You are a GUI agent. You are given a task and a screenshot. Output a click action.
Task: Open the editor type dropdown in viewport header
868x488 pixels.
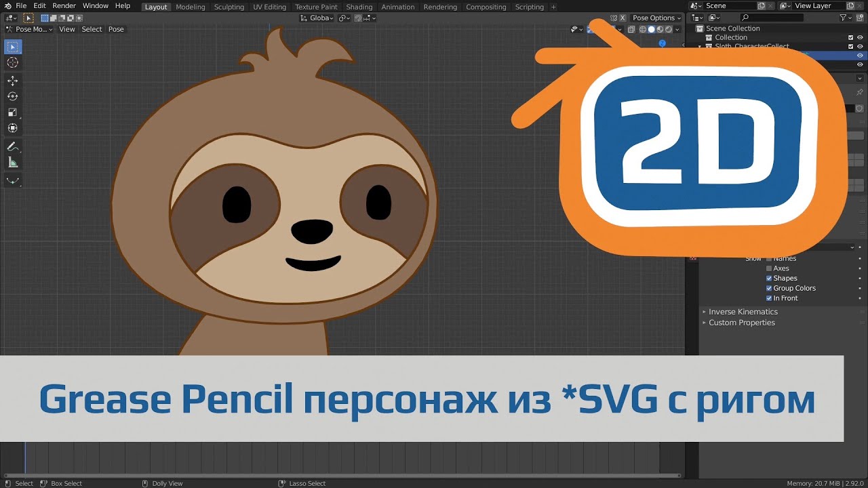point(11,18)
